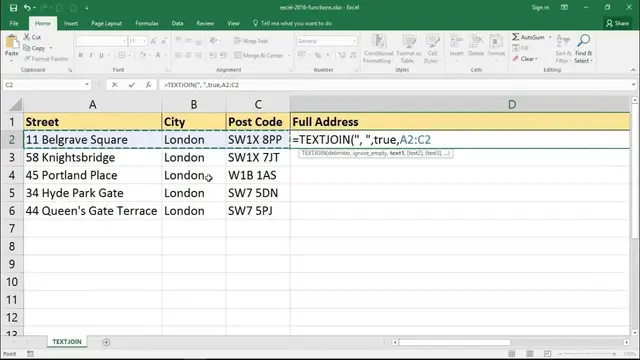Click cell with post code W1B 1AS

(258, 175)
